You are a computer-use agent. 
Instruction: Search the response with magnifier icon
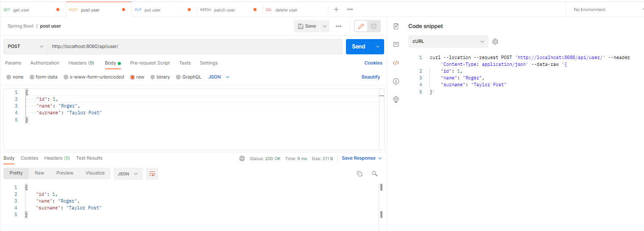coord(374,174)
